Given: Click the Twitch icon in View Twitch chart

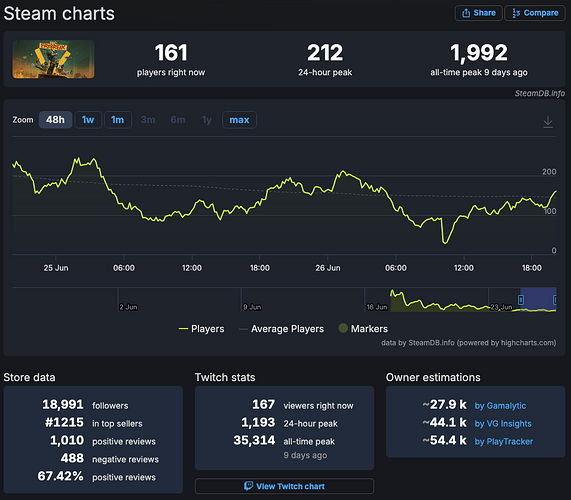Looking at the screenshot, I should point(248,486).
